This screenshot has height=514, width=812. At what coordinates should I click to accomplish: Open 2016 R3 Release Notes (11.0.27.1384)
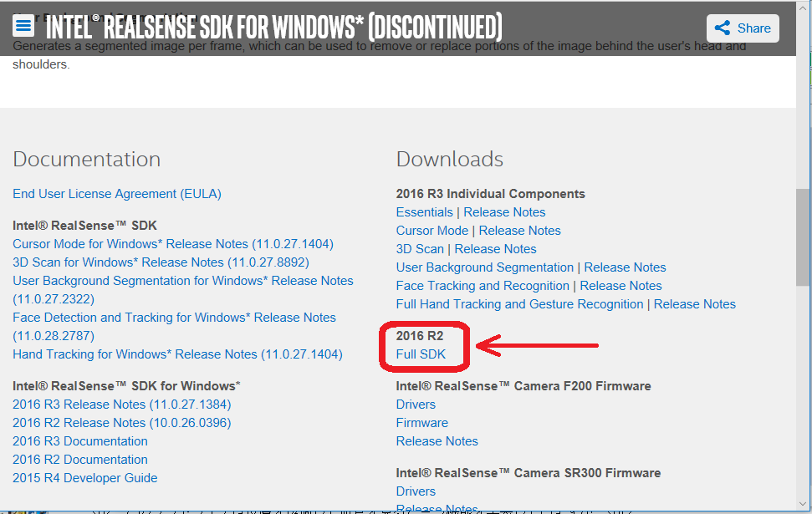pos(122,405)
